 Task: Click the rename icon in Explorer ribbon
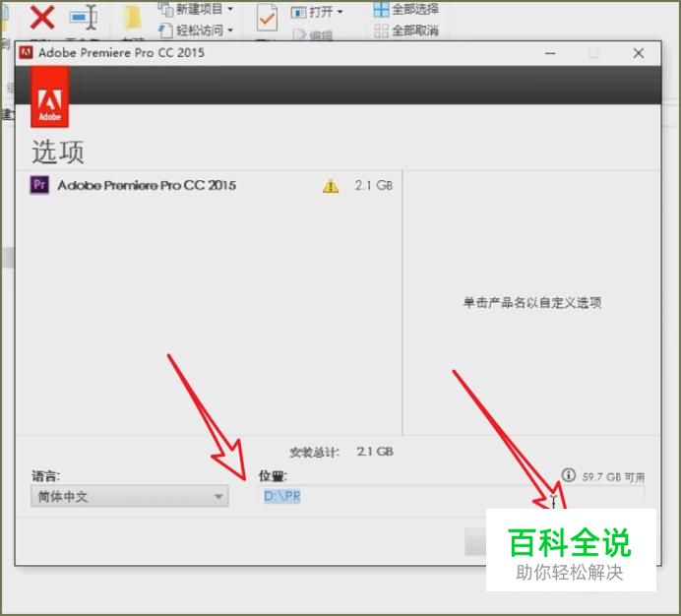point(83,18)
